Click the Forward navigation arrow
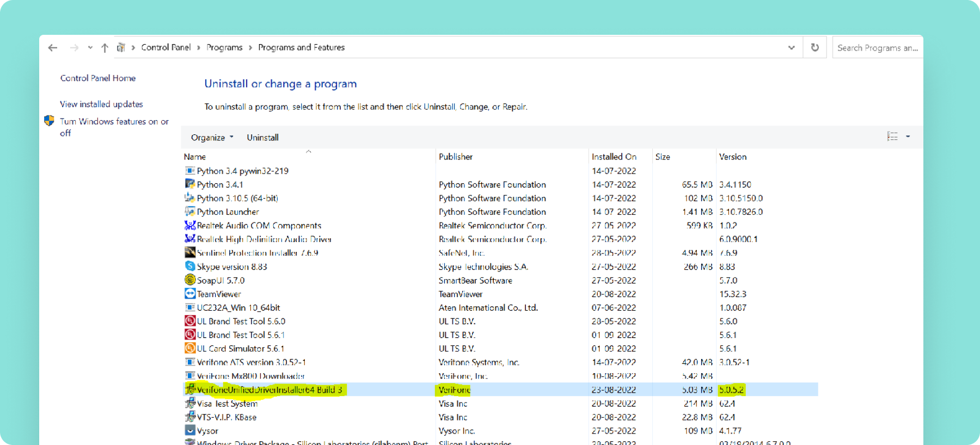980x445 pixels. point(74,48)
